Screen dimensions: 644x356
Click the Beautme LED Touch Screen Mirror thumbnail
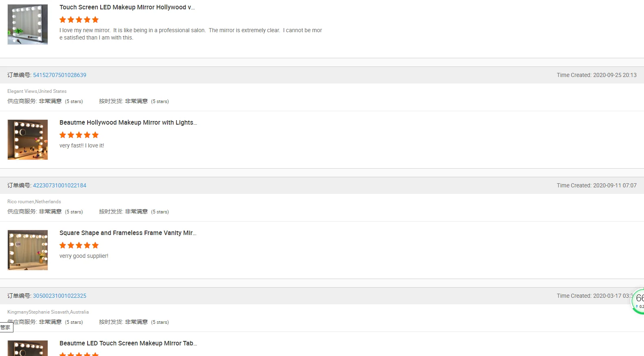(x=28, y=349)
